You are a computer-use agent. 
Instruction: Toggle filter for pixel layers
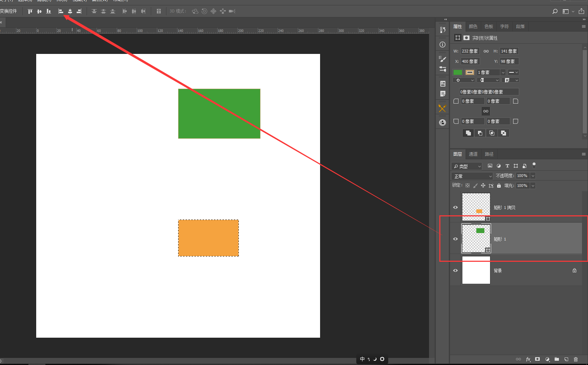490,166
